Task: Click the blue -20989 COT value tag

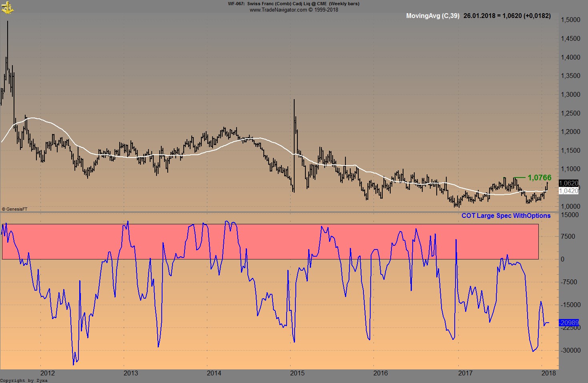Action: (x=569, y=323)
